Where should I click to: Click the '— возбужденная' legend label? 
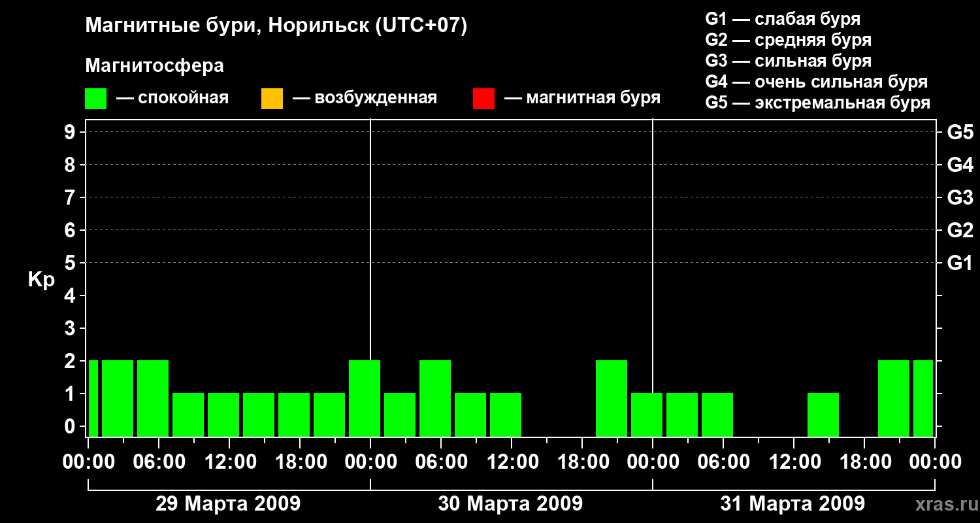pos(365,99)
